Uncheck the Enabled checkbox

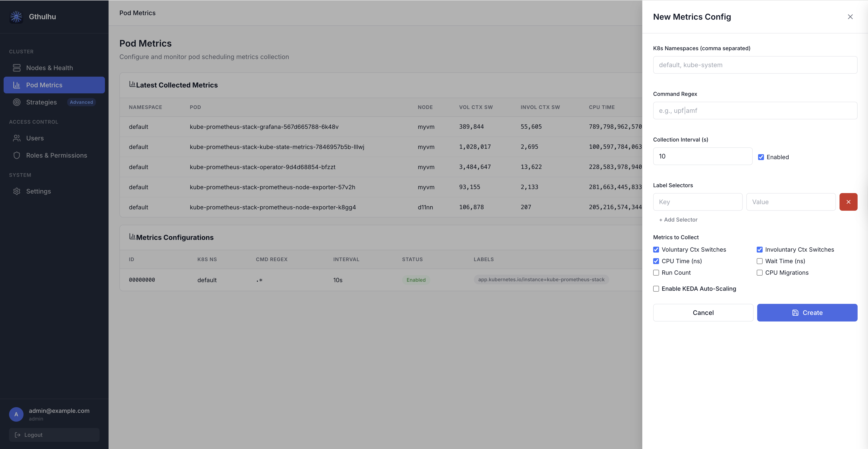[761, 157]
